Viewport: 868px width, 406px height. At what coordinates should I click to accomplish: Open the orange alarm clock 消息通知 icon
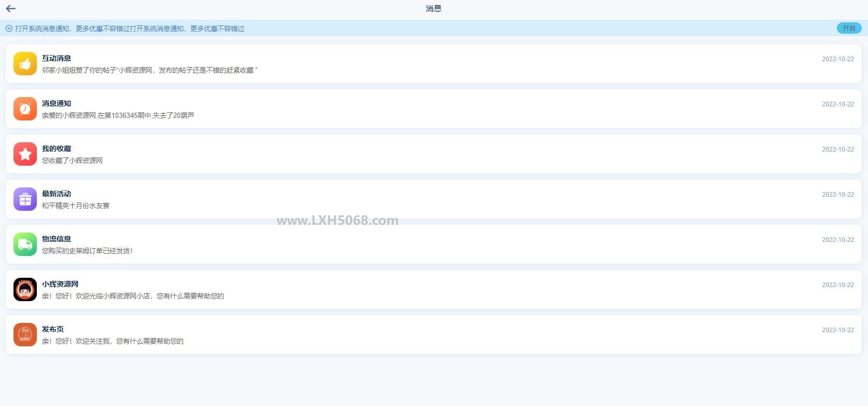[x=25, y=109]
